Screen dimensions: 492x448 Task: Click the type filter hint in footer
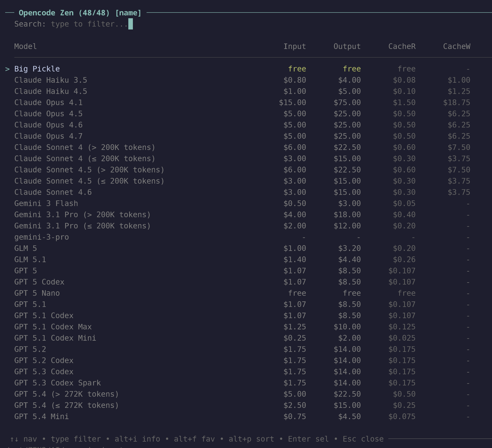click(x=76, y=439)
